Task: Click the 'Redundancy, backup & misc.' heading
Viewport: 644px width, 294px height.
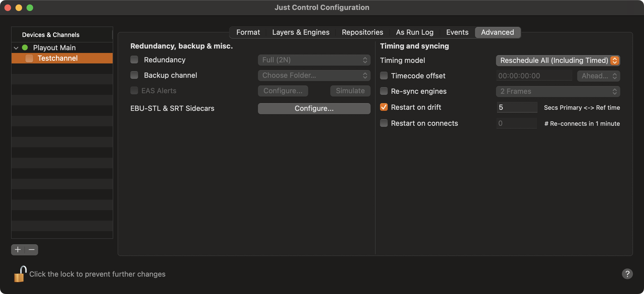Action: pyautogui.click(x=181, y=46)
